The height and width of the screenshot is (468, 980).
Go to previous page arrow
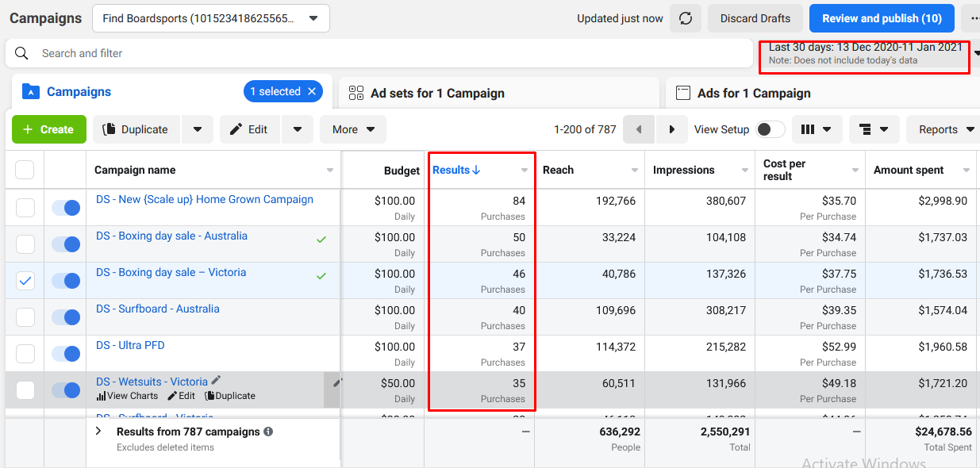639,129
